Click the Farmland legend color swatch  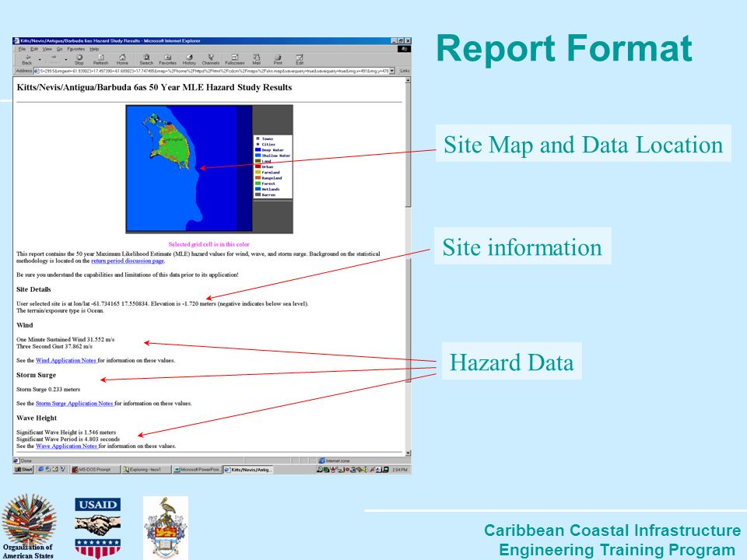click(258, 172)
